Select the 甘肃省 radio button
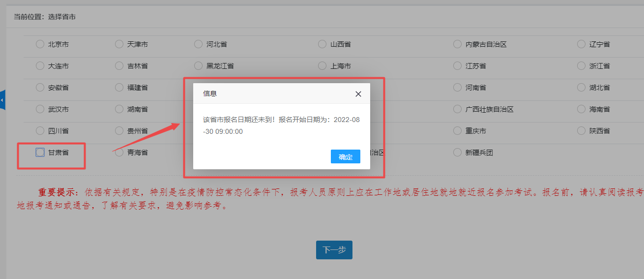The height and width of the screenshot is (279, 644). pos(40,153)
